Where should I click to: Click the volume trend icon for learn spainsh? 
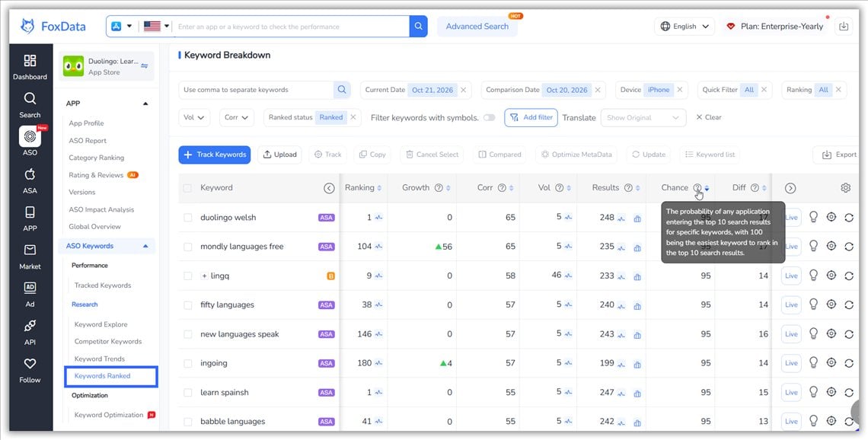[568, 392]
